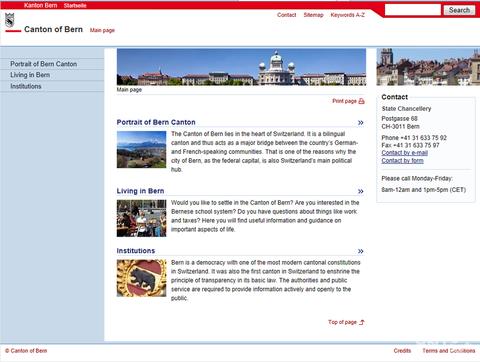This screenshot has height=362, width=480.
Task: Open the Kanton Bern link in the red bar
Action: pos(40,5)
